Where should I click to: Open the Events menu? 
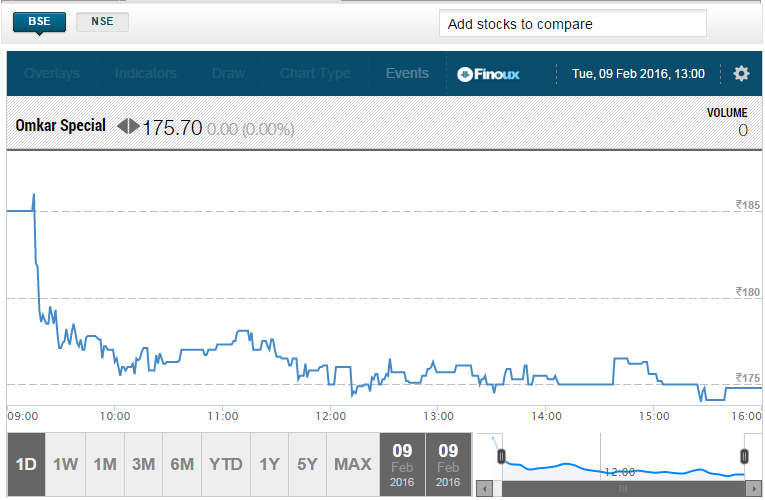coord(407,73)
